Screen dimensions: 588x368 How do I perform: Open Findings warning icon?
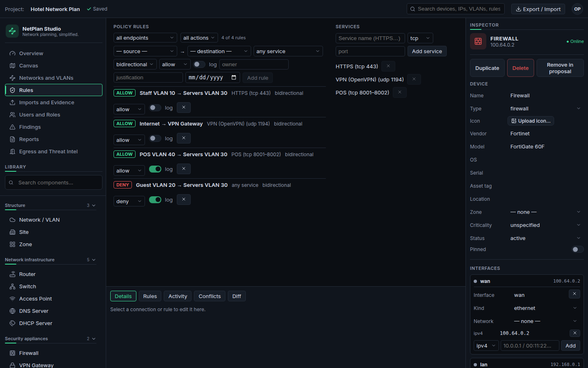click(12, 127)
